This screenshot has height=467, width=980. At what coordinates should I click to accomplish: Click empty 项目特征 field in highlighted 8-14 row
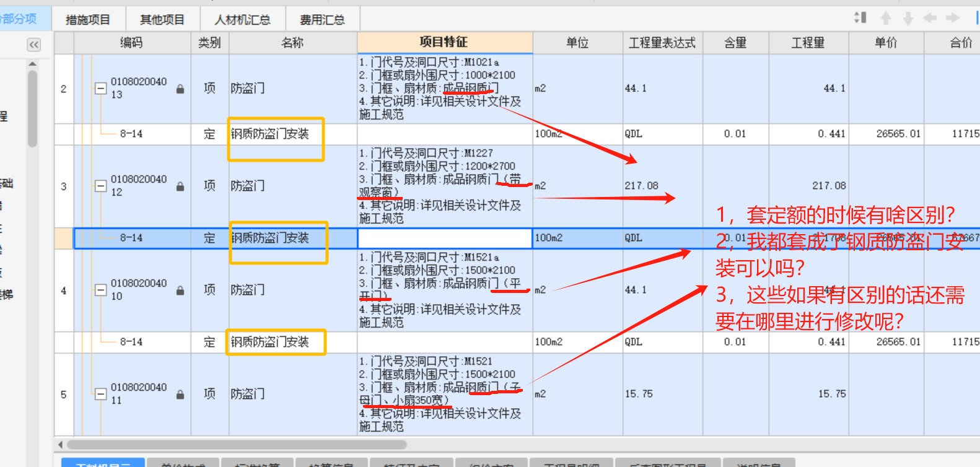[445, 238]
